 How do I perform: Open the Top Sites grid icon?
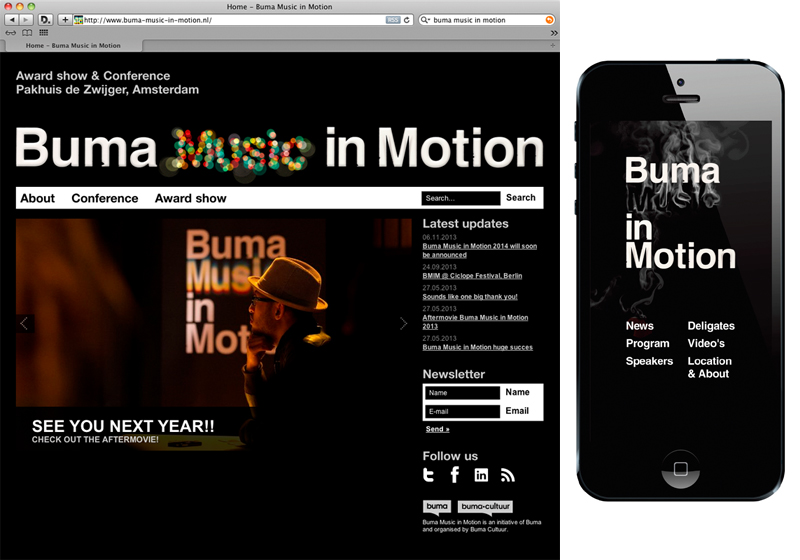[x=43, y=33]
